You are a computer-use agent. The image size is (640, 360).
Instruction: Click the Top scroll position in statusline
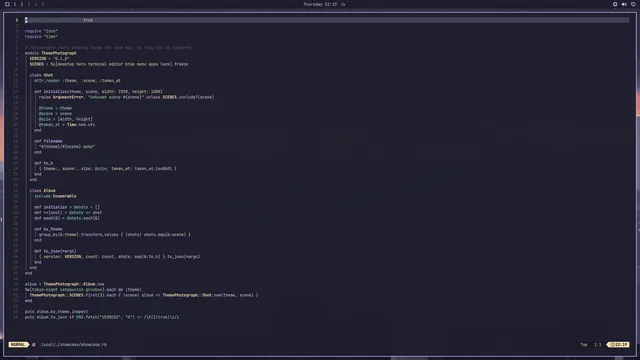(584, 344)
